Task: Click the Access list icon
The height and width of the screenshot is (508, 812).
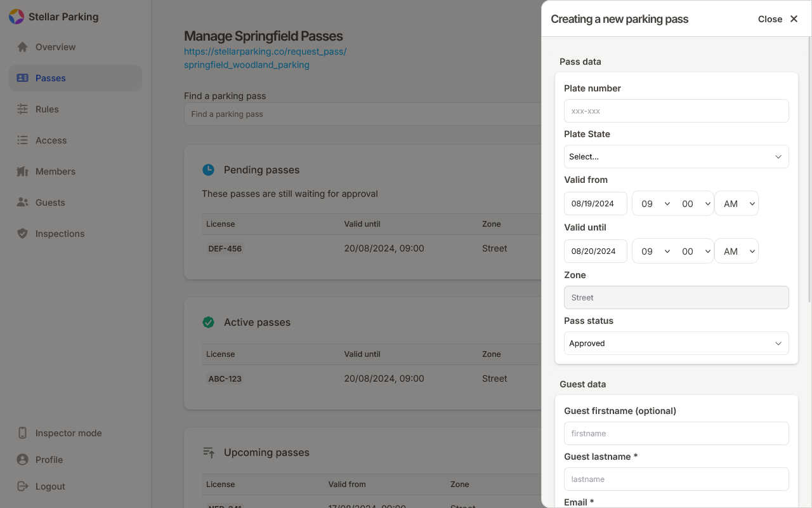Action: pyautogui.click(x=23, y=140)
